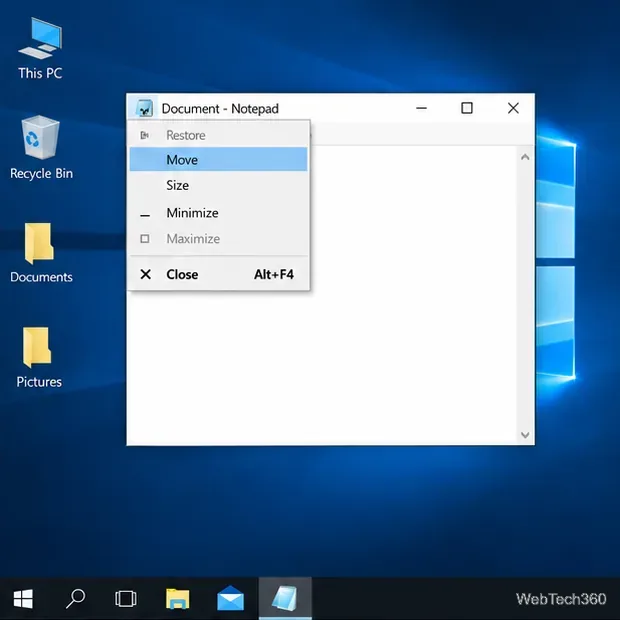
Task: Open the Windows Start menu
Action: [23, 599]
